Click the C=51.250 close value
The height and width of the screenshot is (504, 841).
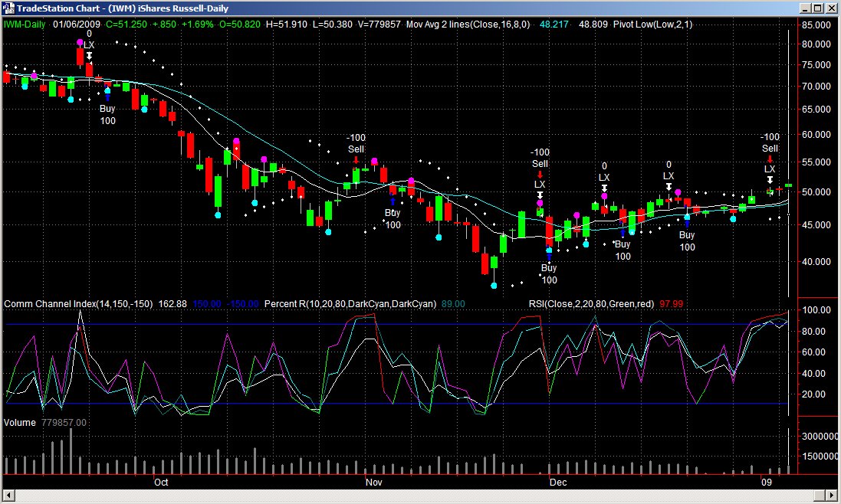click(x=126, y=25)
